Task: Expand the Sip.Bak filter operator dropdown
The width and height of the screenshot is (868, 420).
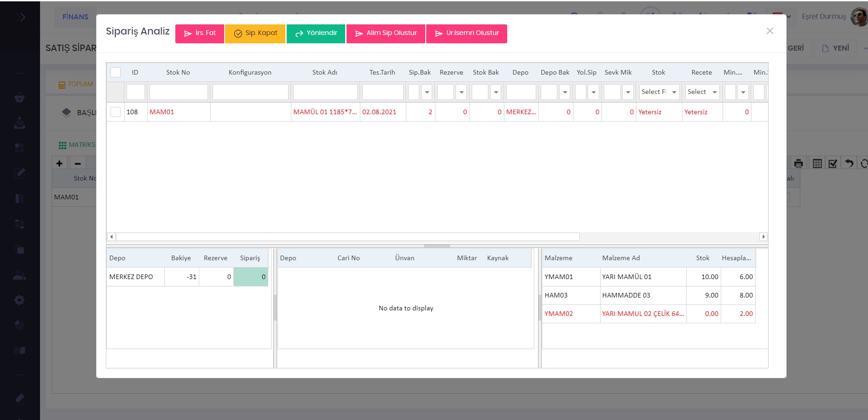Action: 427,92
